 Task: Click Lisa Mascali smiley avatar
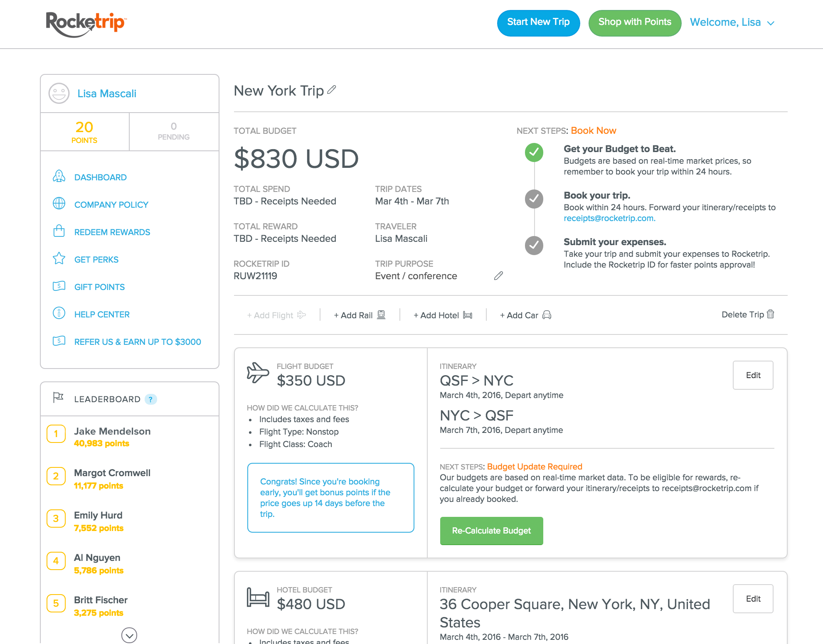point(59,93)
